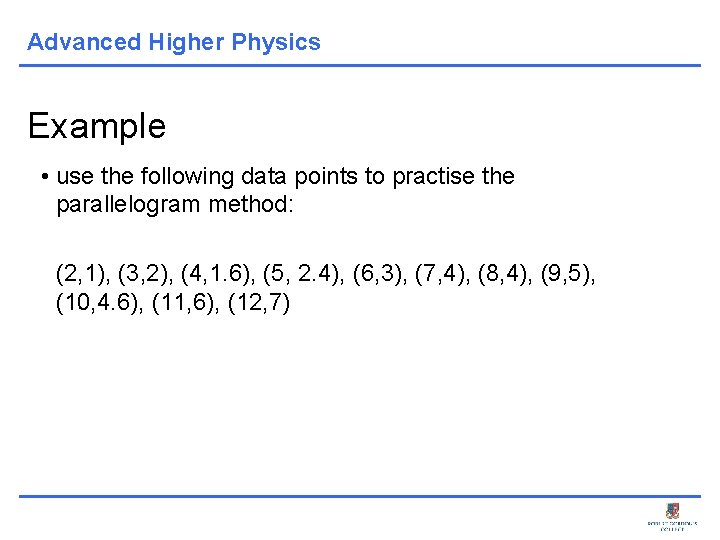Select the 'Advanced Higher Physics' header text
Viewport: 720px width, 540px height.
click(174, 42)
